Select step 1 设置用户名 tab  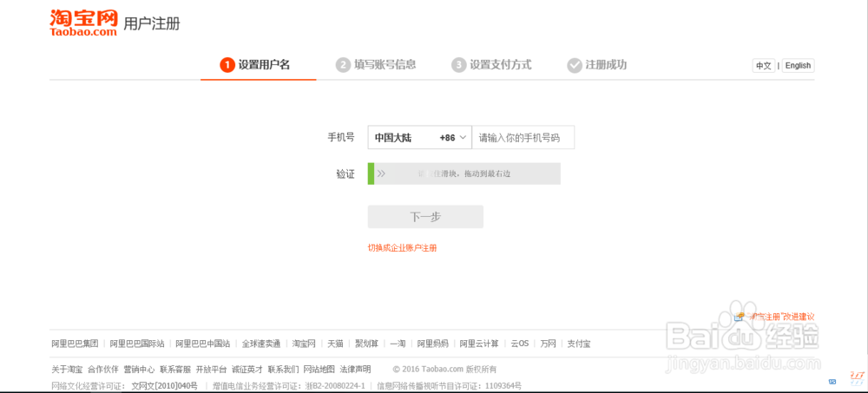[255, 65]
